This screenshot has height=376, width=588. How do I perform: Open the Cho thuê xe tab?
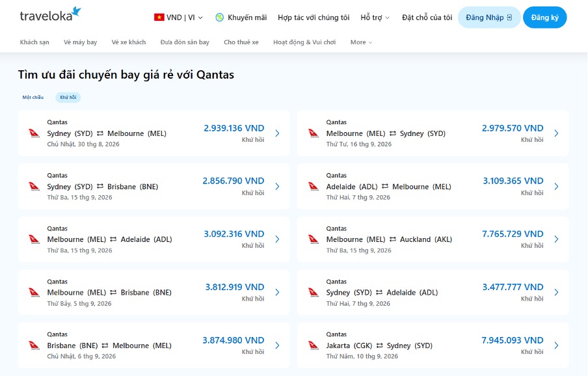(x=241, y=42)
